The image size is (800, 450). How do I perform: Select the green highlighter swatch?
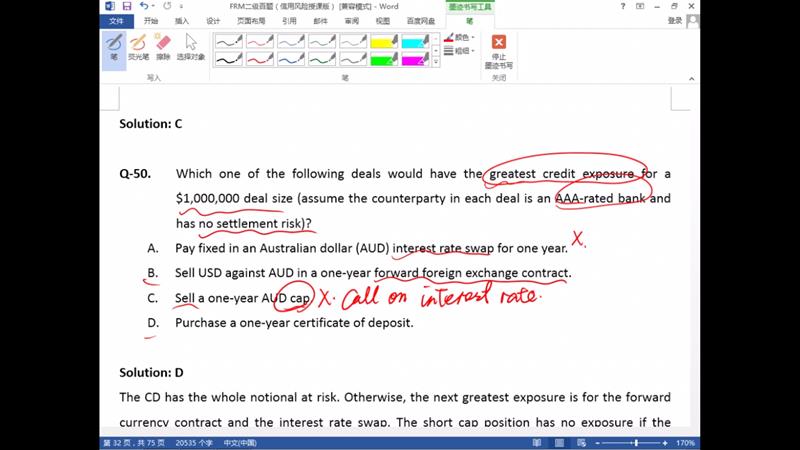coord(384,59)
